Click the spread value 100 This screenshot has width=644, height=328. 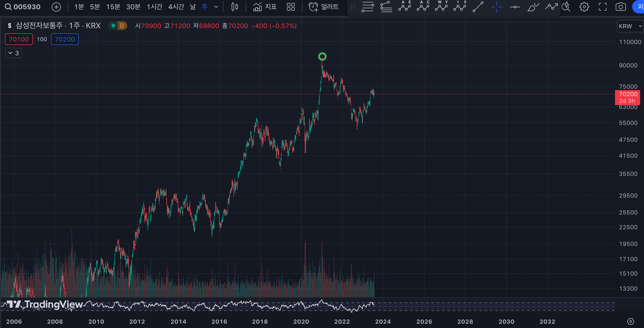point(42,39)
